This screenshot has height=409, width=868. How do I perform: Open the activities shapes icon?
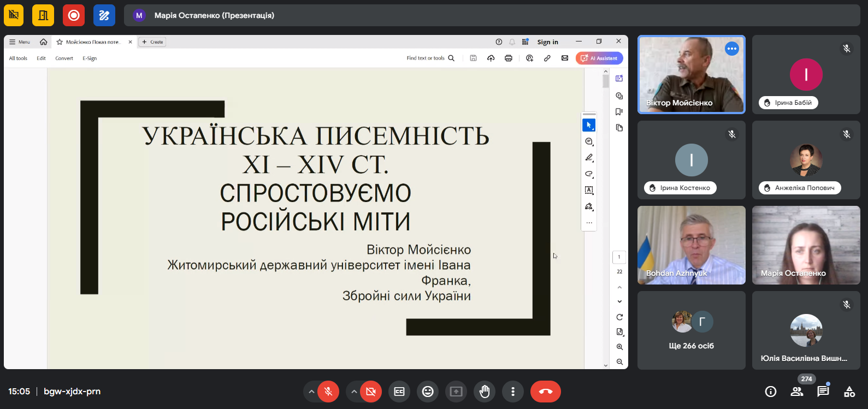[x=849, y=392]
